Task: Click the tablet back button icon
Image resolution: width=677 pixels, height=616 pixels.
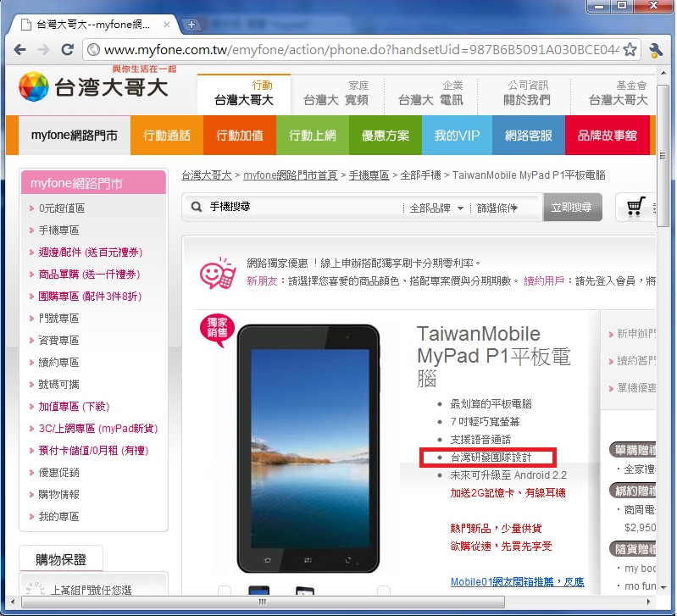Action: click(348, 560)
